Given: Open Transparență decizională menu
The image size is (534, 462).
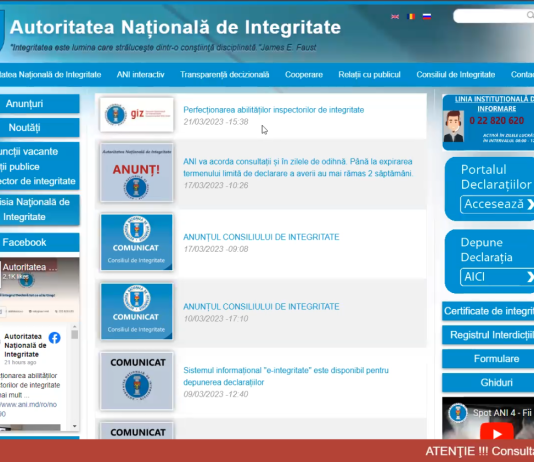Looking at the screenshot, I should 224,75.
